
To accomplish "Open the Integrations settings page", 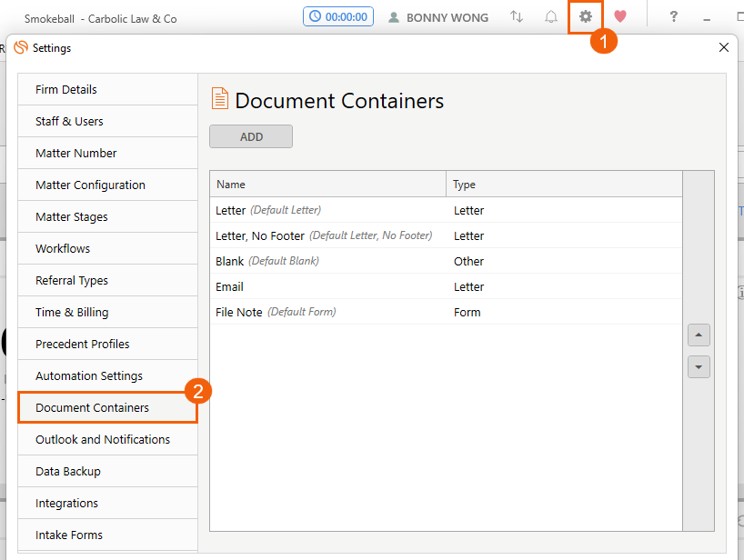I will click(66, 504).
